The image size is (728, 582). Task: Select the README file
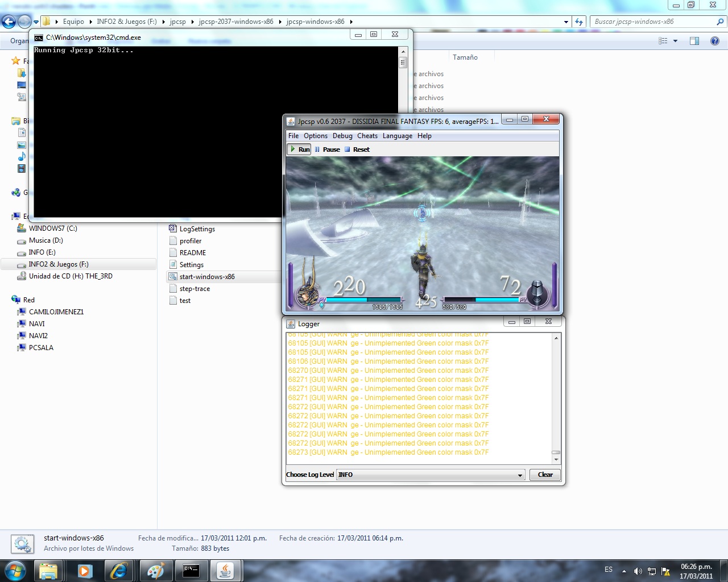click(x=192, y=253)
